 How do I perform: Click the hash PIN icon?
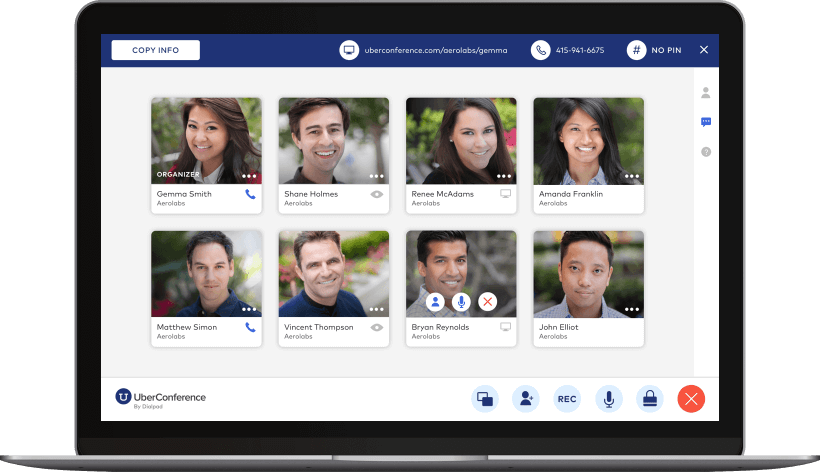[x=636, y=50]
